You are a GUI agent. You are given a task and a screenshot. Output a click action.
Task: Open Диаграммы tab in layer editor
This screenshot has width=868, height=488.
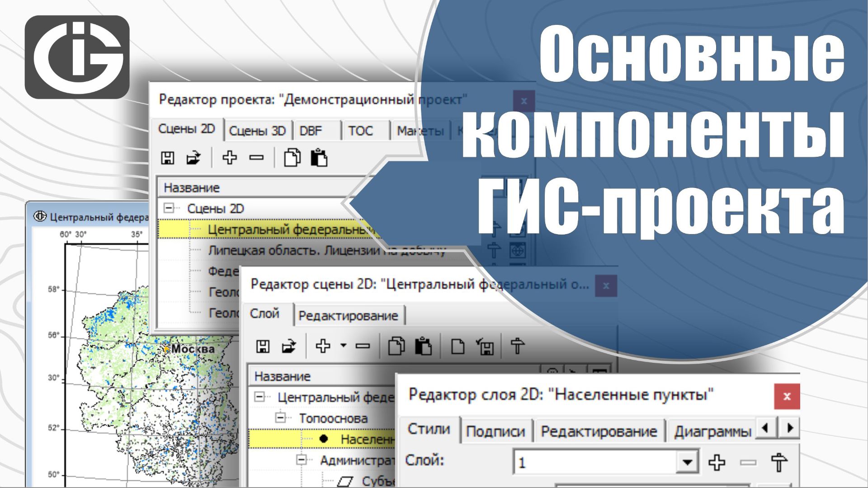pos(713,432)
